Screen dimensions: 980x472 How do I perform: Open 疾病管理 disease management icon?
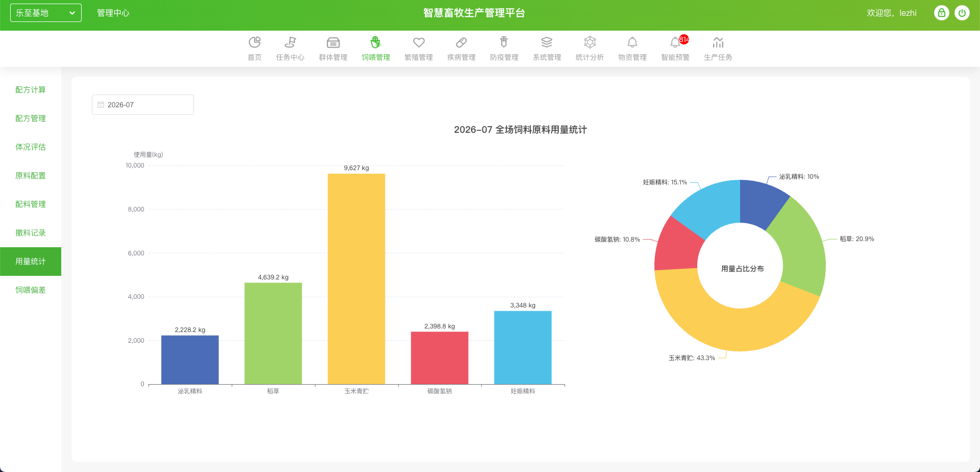pyautogui.click(x=461, y=42)
